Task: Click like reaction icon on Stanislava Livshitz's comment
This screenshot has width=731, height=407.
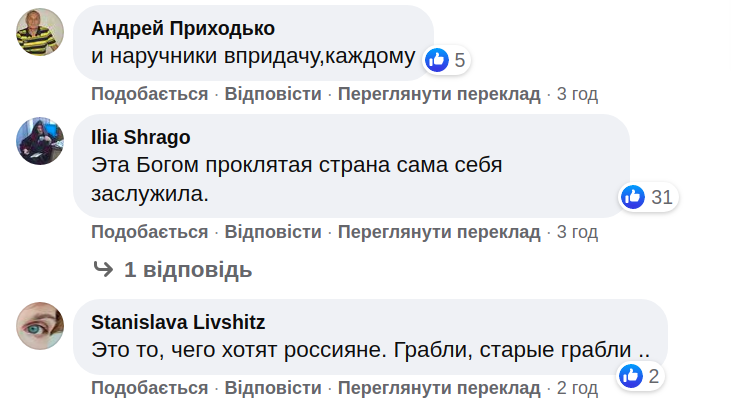Action: point(631,376)
